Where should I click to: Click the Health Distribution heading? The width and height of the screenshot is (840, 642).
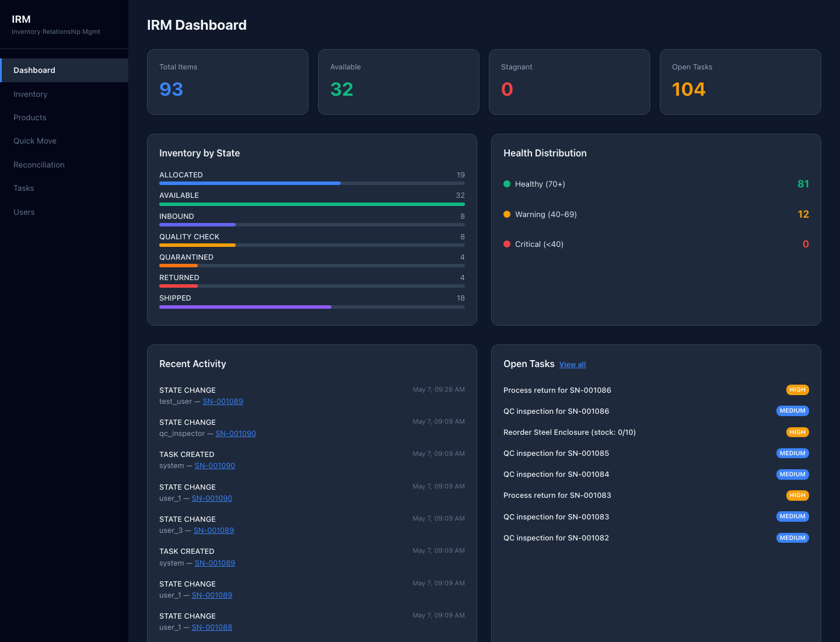(x=545, y=153)
